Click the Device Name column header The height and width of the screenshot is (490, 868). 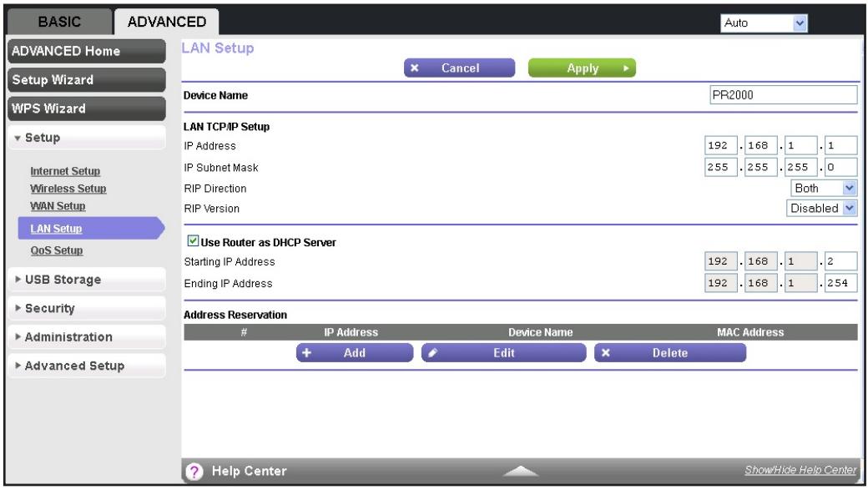pos(540,332)
